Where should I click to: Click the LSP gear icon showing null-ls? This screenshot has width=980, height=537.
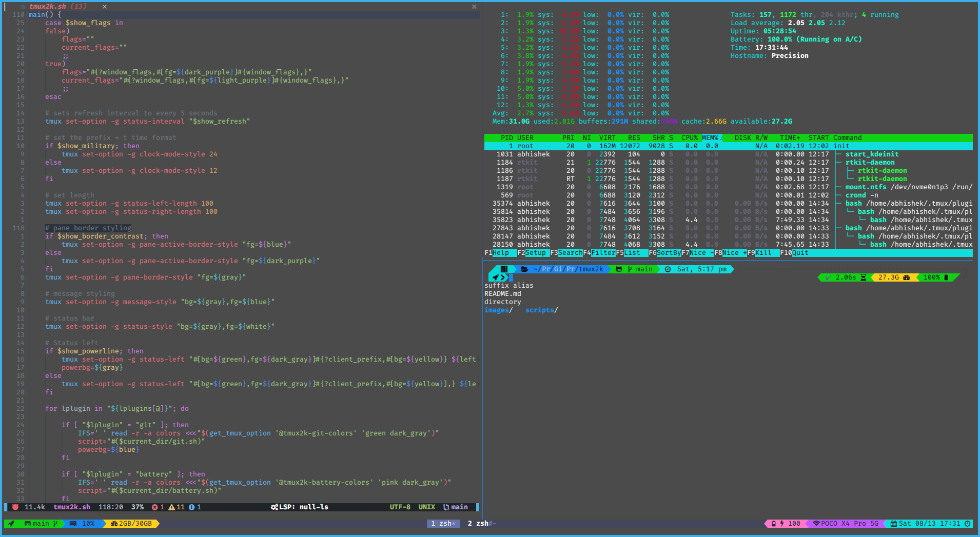tap(276, 507)
